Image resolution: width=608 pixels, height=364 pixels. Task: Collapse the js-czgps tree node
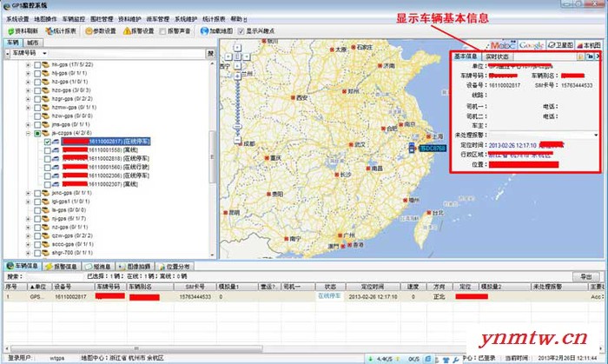(28, 133)
